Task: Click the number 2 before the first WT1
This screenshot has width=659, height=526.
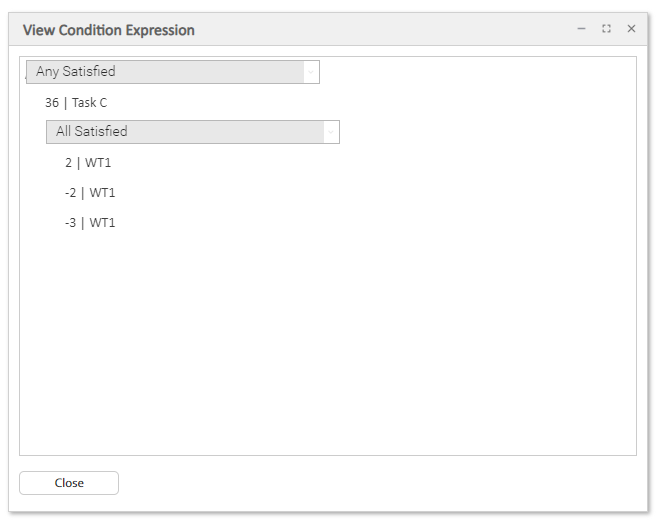Action: tap(68, 162)
